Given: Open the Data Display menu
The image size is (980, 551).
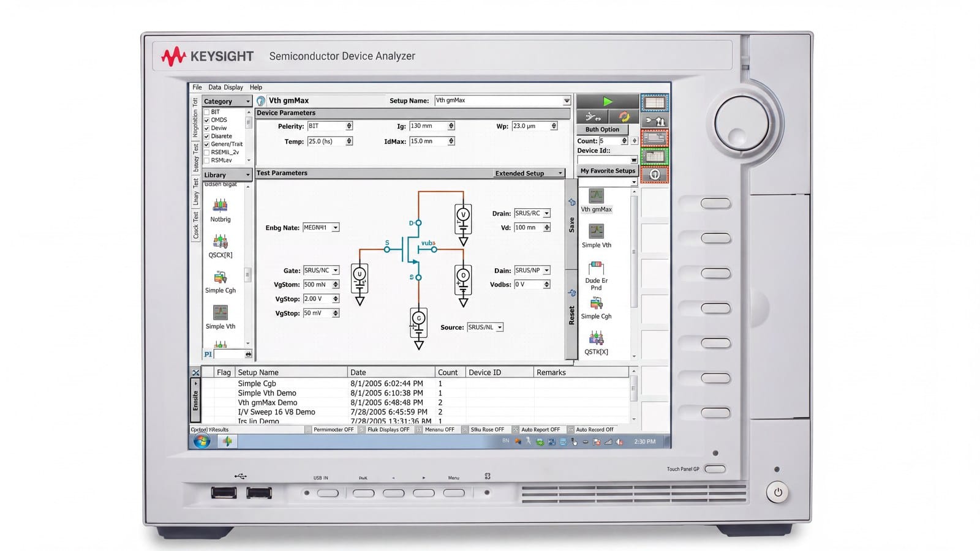Looking at the screenshot, I should [x=225, y=88].
